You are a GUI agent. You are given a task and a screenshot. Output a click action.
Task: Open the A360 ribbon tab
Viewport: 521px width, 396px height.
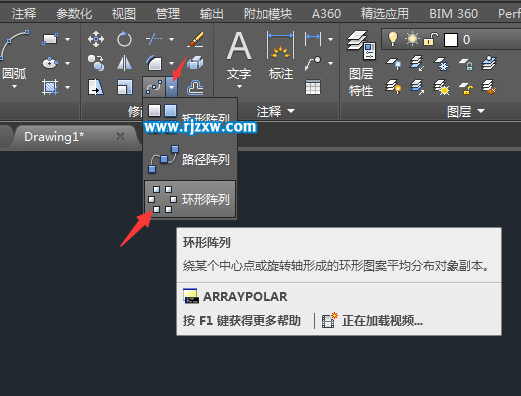click(326, 14)
